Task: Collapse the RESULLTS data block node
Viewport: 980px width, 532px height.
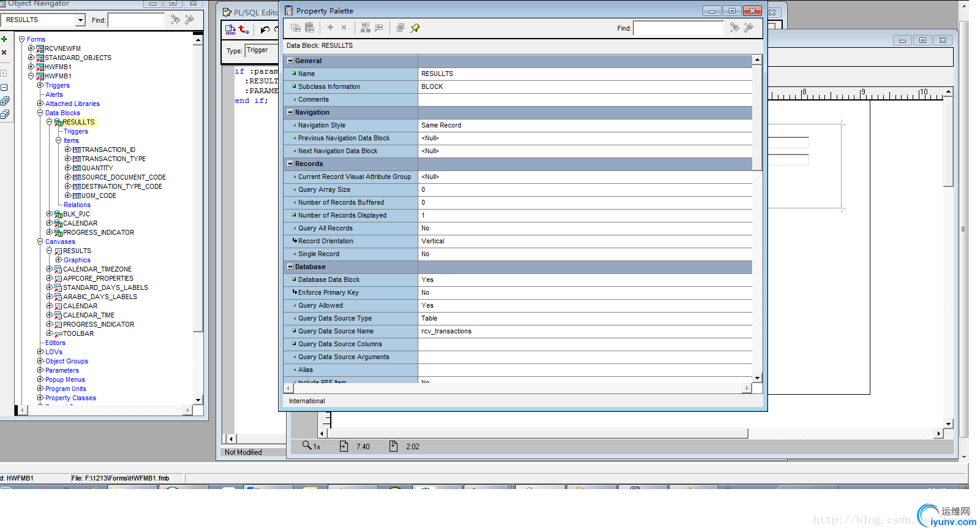Action: (49, 122)
